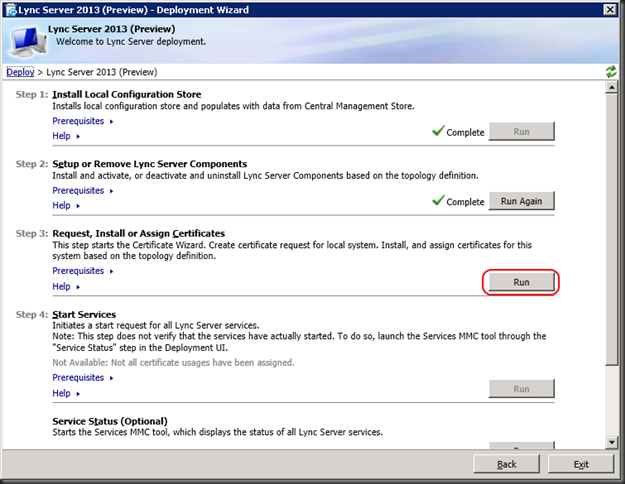Screen dimensions: 625x484
Task: Click the Back button
Action: click(x=507, y=464)
